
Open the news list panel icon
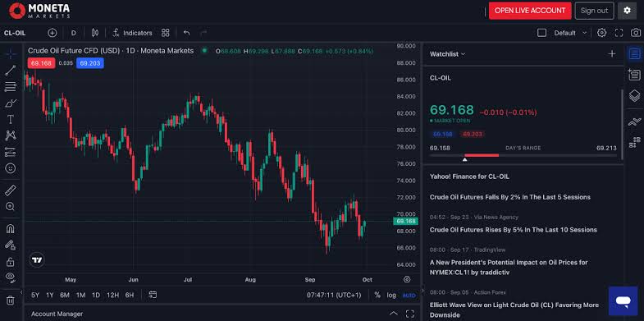coord(634,75)
